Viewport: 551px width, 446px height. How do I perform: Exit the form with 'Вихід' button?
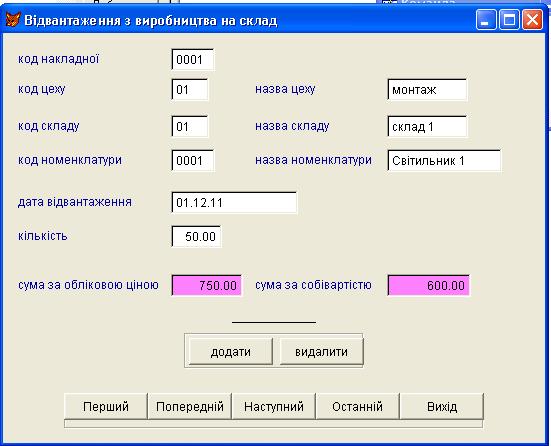(x=442, y=407)
